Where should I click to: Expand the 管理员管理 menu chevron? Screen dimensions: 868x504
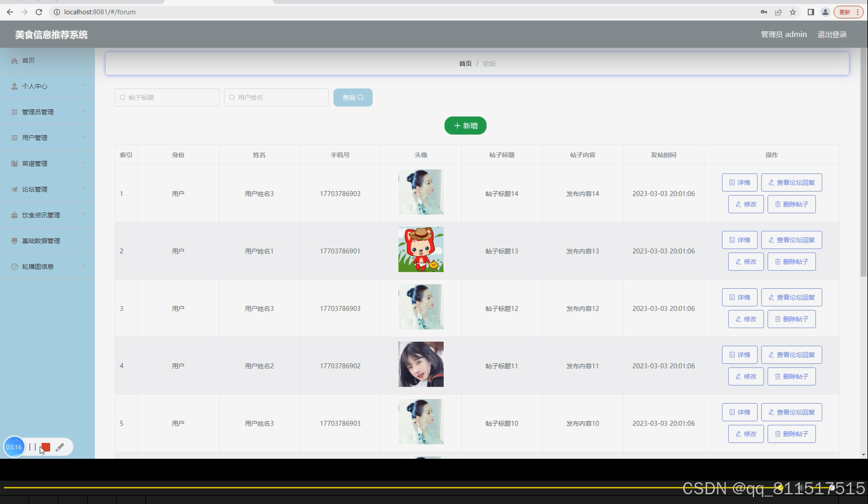click(83, 112)
